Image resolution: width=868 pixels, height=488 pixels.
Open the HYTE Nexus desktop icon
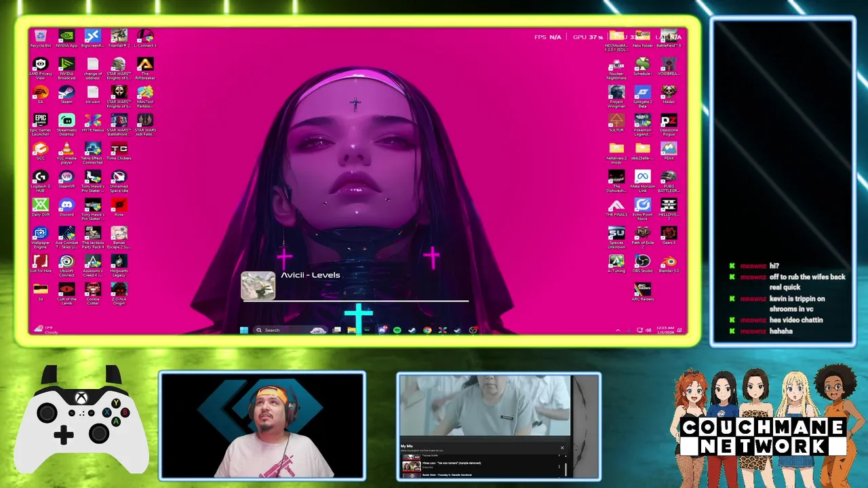(93, 123)
